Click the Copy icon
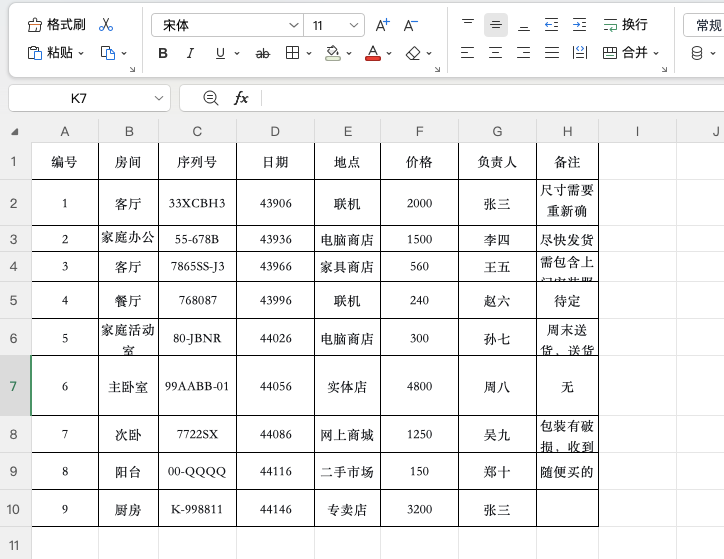 (108, 53)
